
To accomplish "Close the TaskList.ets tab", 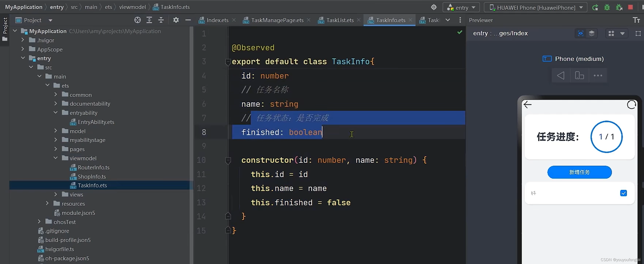I will [x=359, y=20].
